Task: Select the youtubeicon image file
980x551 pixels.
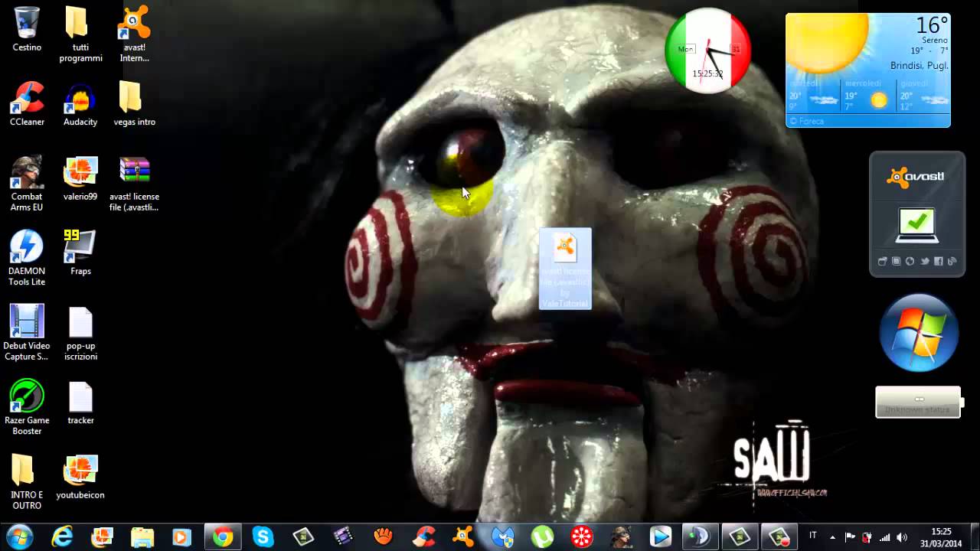Action: pyautogui.click(x=80, y=477)
